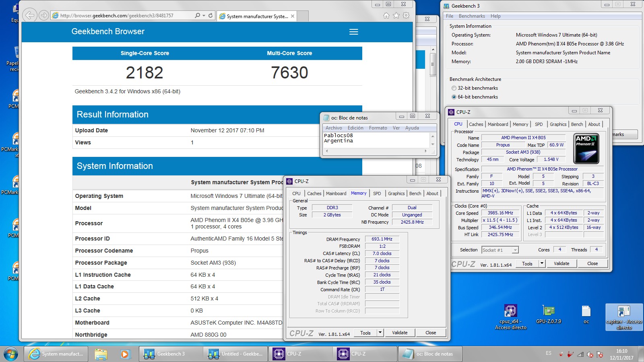Open Windows Media Player from the taskbar
The width and height of the screenshot is (644, 362).
125,354
